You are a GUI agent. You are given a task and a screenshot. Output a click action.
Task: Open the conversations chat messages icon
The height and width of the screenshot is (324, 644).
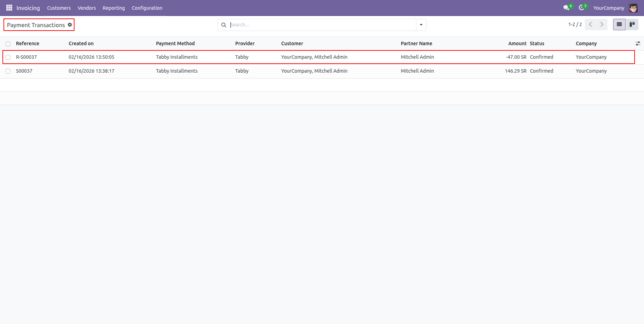(566, 8)
